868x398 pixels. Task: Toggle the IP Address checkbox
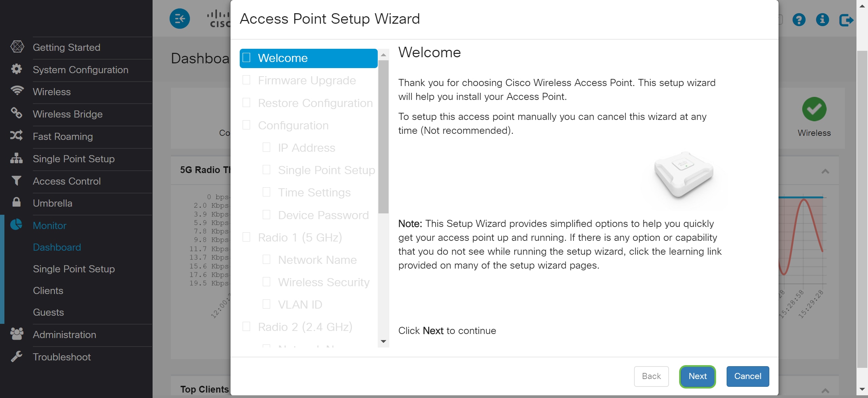[267, 147]
